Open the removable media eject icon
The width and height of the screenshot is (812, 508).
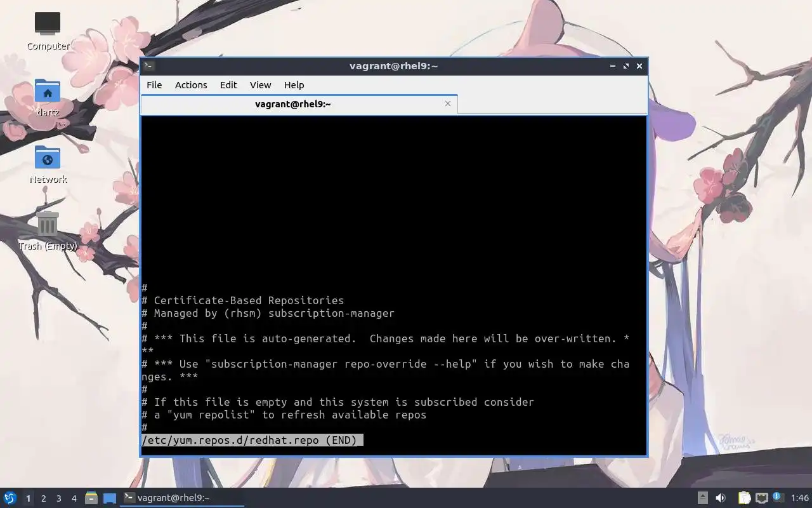(703, 498)
